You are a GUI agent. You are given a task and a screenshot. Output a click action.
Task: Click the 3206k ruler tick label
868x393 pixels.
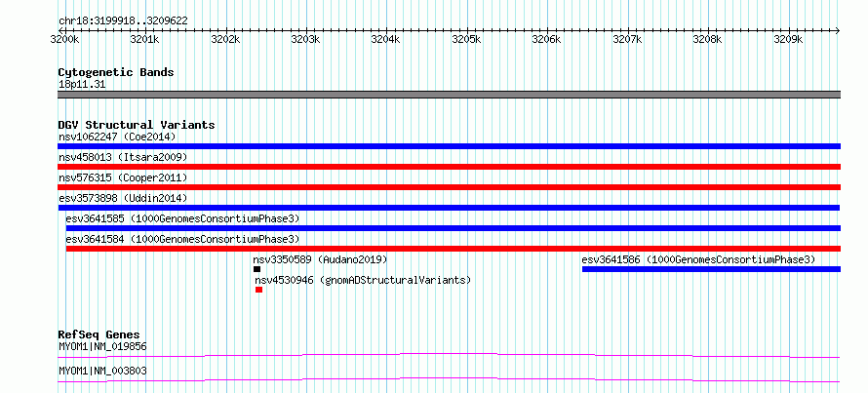tap(547, 40)
